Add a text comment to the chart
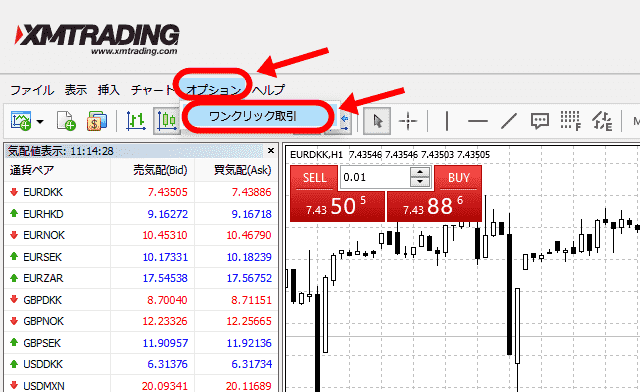This screenshot has width=640, height=392. tap(540, 121)
